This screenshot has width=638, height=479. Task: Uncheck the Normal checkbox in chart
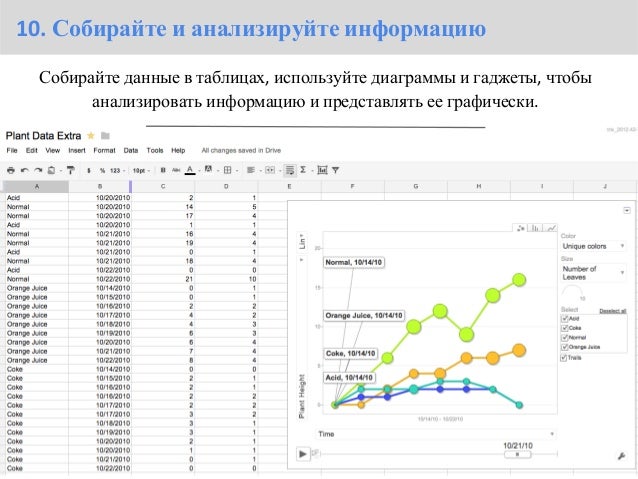(564, 337)
